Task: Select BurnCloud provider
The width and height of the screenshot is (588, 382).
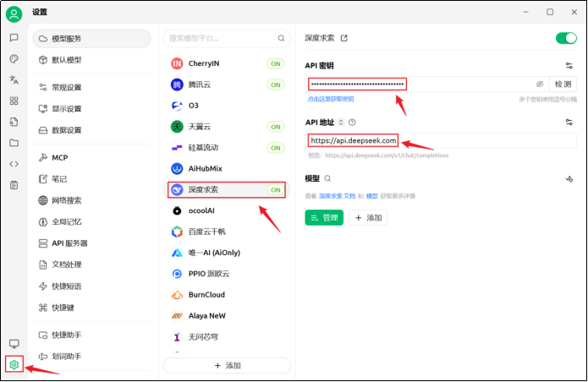Action: [227, 295]
